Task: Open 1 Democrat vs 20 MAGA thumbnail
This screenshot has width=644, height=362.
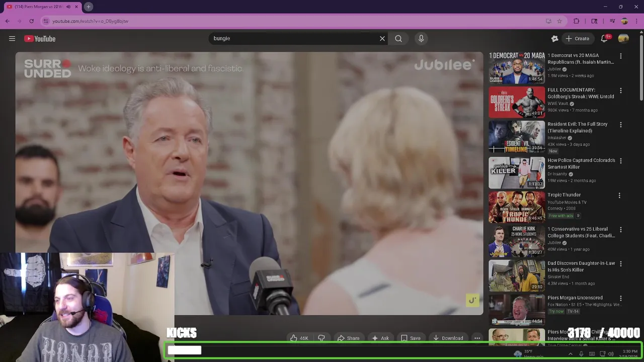Action: (517, 67)
